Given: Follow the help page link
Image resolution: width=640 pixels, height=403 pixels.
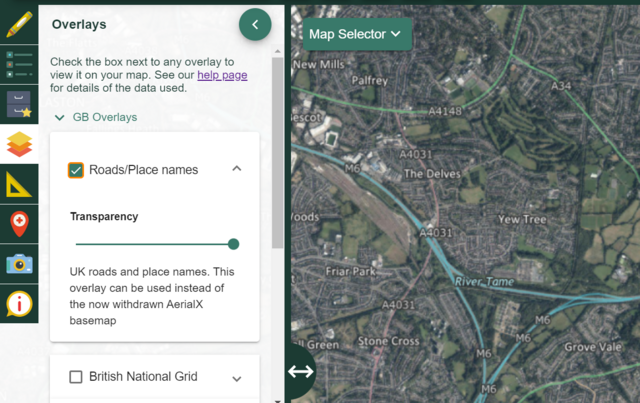Looking at the screenshot, I should click(222, 75).
